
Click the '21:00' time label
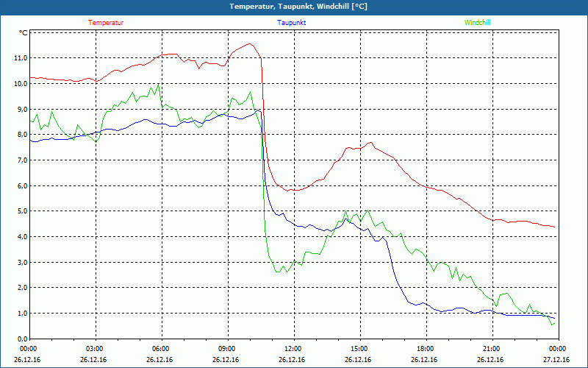492,349
